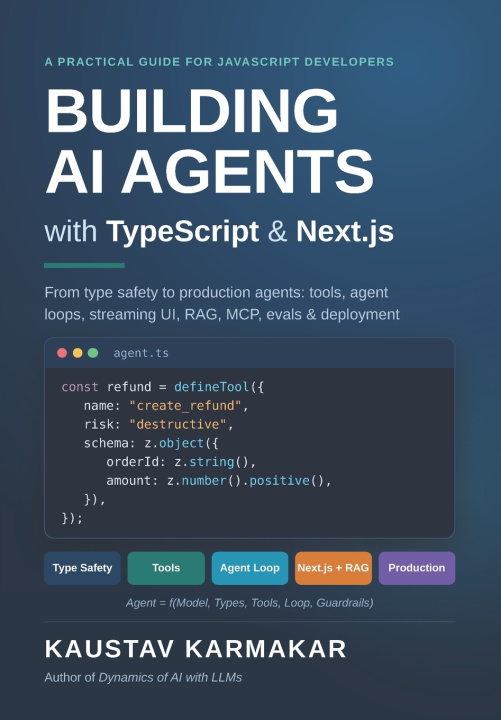Click the red dot in code window header
The height and width of the screenshot is (720, 501).
[x=62, y=353]
